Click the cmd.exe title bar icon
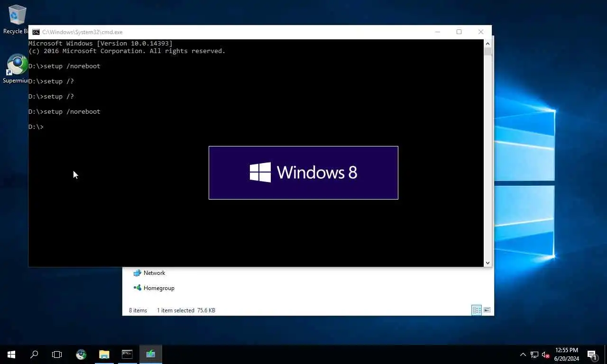This screenshot has height=364, width=607. [x=36, y=32]
